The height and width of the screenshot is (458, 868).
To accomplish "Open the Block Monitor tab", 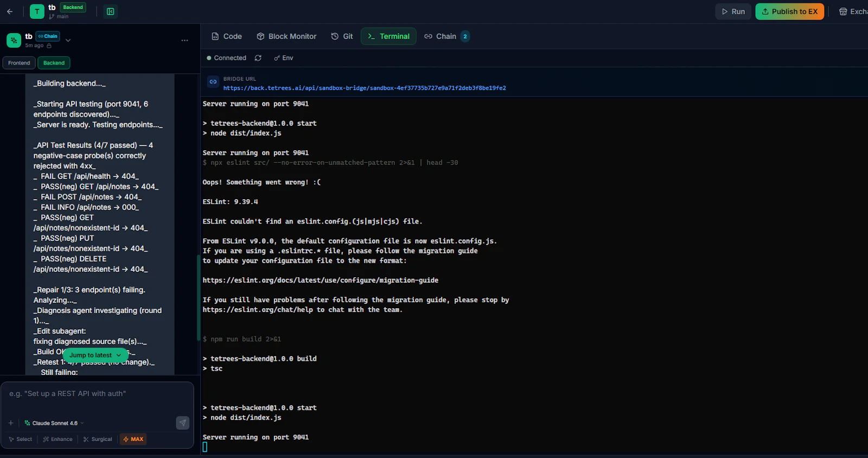I will 286,36.
